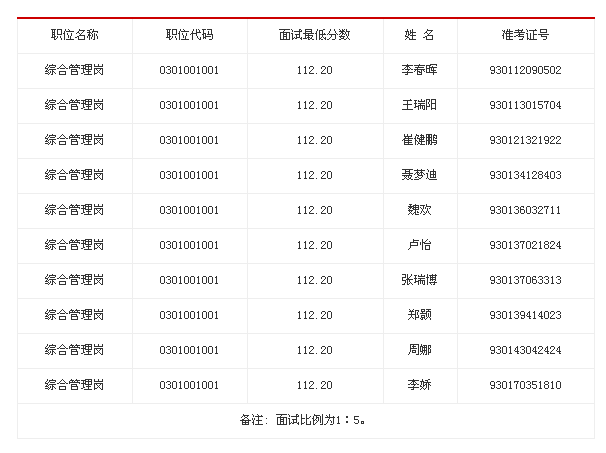Image resolution: width=606 pixels, height=453 pixels.
Task: Click the name 卢怡
Action: (x=419, y=245)
